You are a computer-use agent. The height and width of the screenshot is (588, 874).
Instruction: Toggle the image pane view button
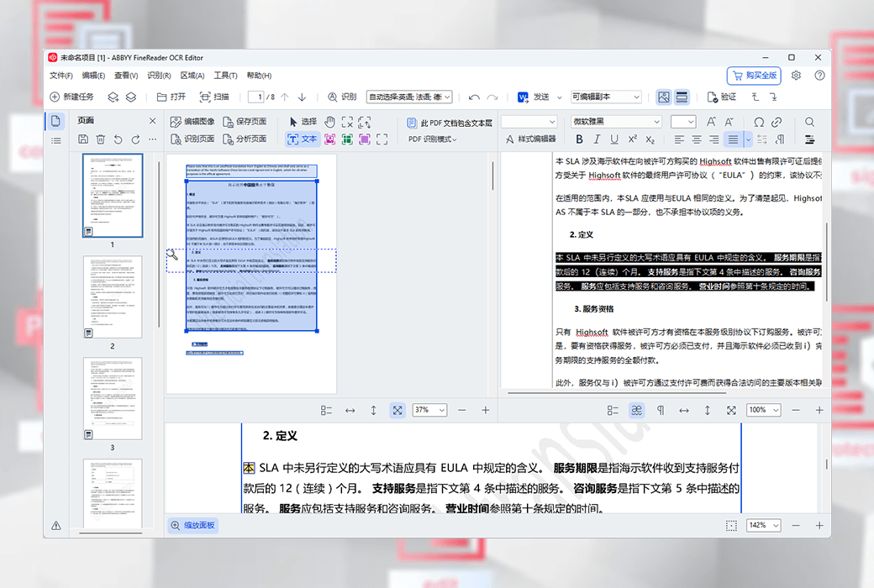click(x=663, y=97)
